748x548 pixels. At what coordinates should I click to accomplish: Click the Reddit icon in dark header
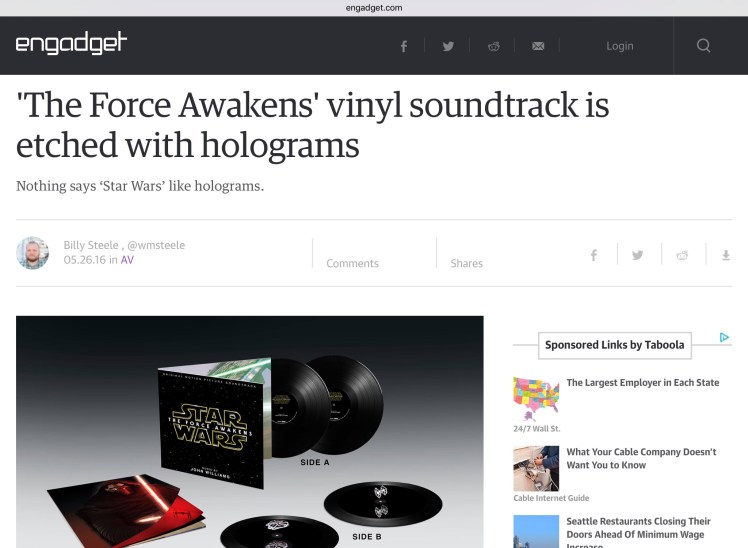click(x=494, y=46)
